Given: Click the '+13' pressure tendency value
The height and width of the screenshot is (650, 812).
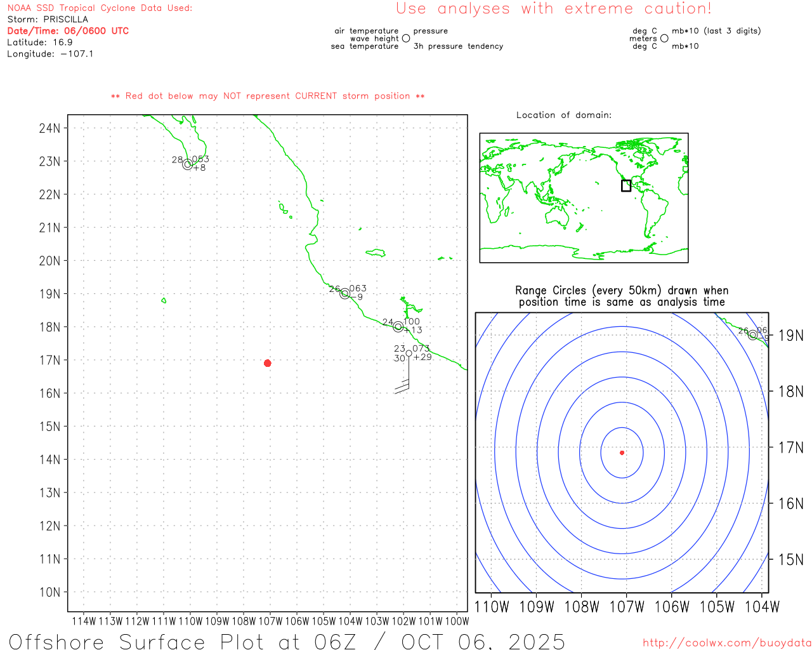Looking at the screenshot, I should coord(413,330).
